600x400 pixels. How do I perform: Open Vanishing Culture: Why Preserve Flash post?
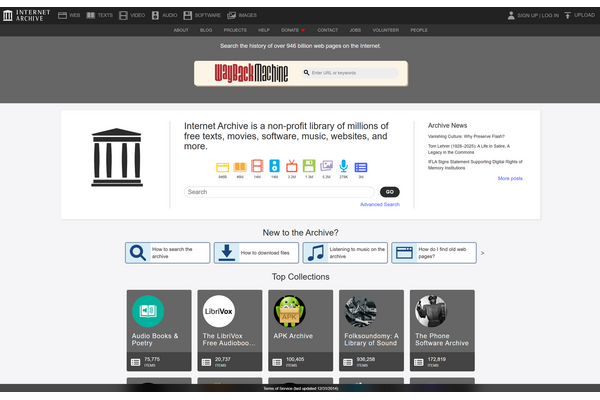point(466,136)
